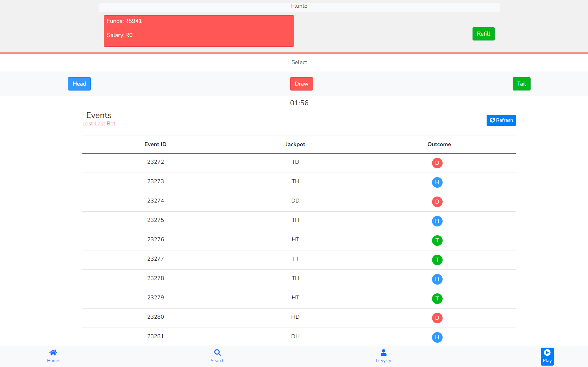Click the Jackpot column header

[295, 144]
